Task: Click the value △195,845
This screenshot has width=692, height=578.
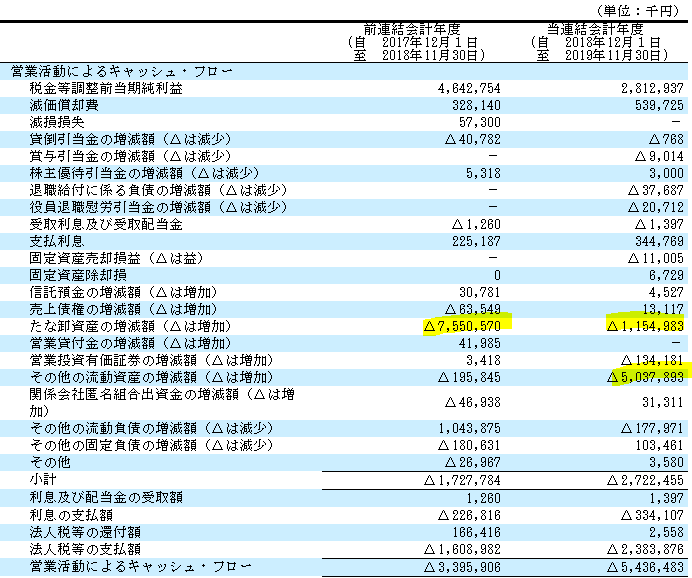Action: click(x=469, y=377)
